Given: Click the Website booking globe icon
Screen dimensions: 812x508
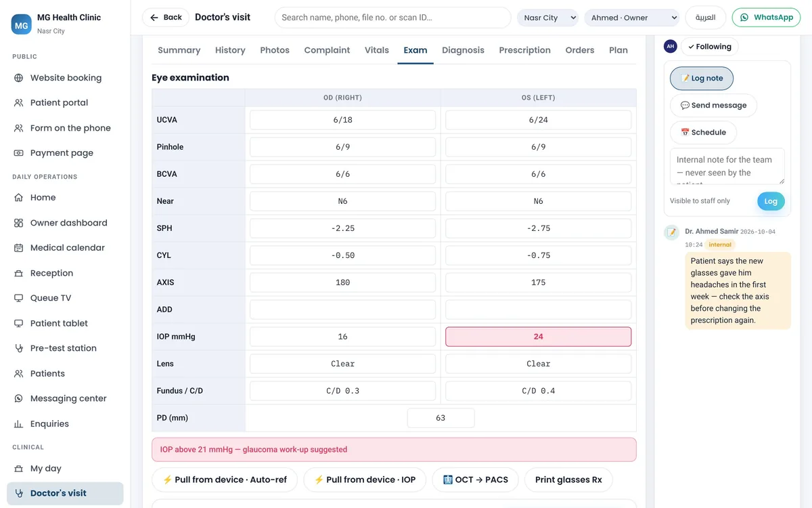Looking at the screenshot, I should pyautogui.click(x=19, y=78).
